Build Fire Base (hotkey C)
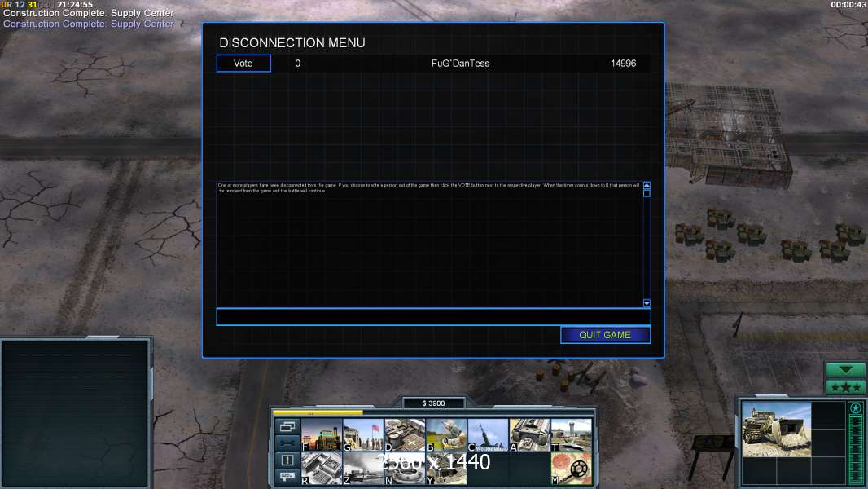 [488, 434]
